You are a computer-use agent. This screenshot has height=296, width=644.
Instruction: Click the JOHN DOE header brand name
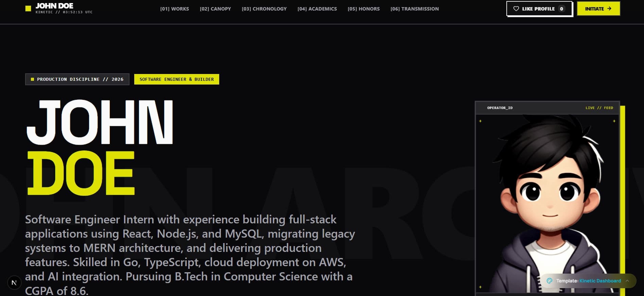pyautogui.click(x=54, y=6)
